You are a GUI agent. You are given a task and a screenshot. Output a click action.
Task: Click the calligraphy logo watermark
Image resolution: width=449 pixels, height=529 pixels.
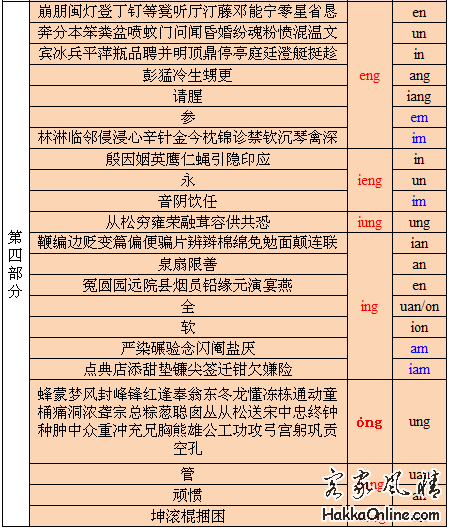point(382,484)
